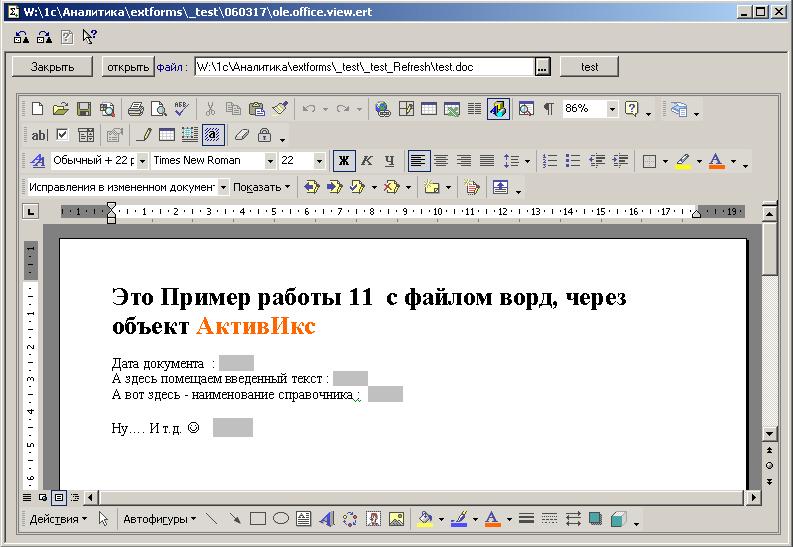Select the Format Painter brush icon
The image size is (793, 547).
tap(280, 109)
